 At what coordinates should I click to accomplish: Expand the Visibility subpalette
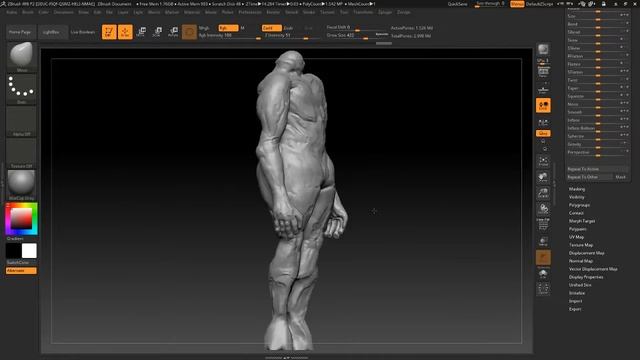pos(577,197)
